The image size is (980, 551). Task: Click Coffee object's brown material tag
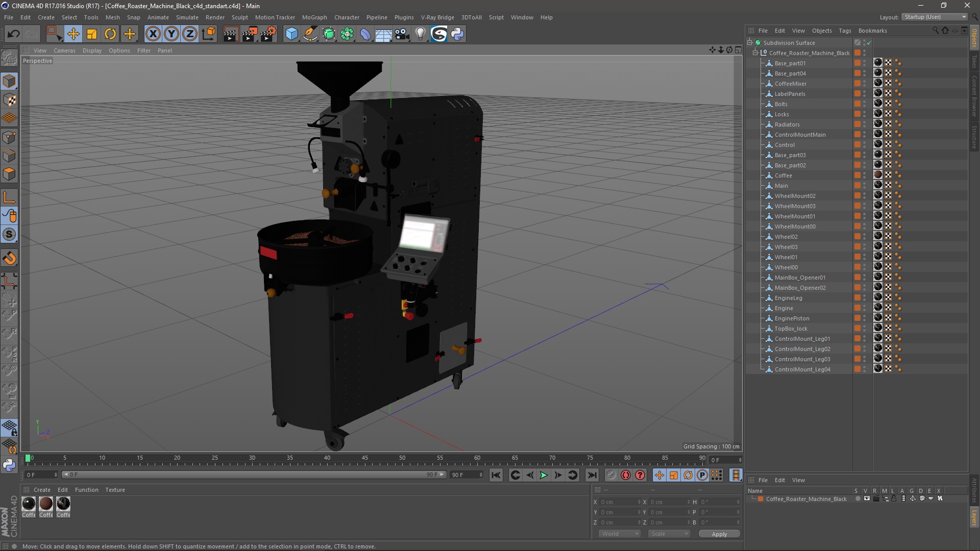point(878,175)
